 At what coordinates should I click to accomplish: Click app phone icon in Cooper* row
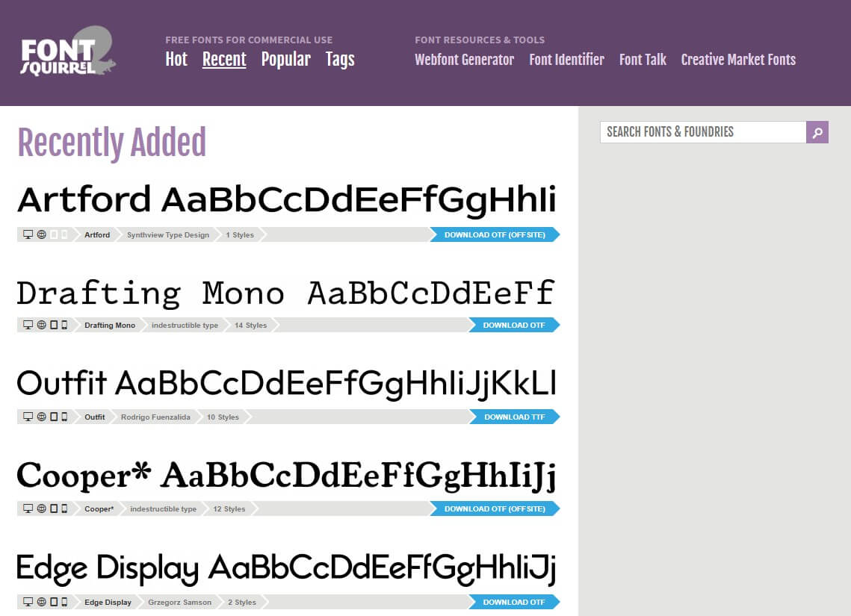(64, 508)
